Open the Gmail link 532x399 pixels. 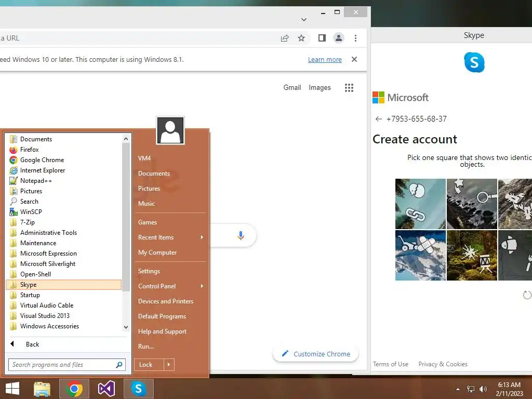pos(292,87)
